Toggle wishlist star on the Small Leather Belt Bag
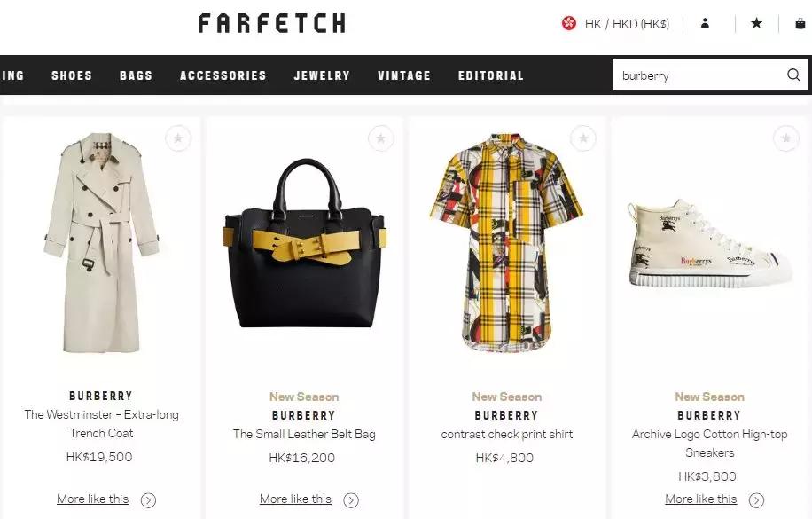The height and width of the screenshot is (519, 812). point(380,138)
